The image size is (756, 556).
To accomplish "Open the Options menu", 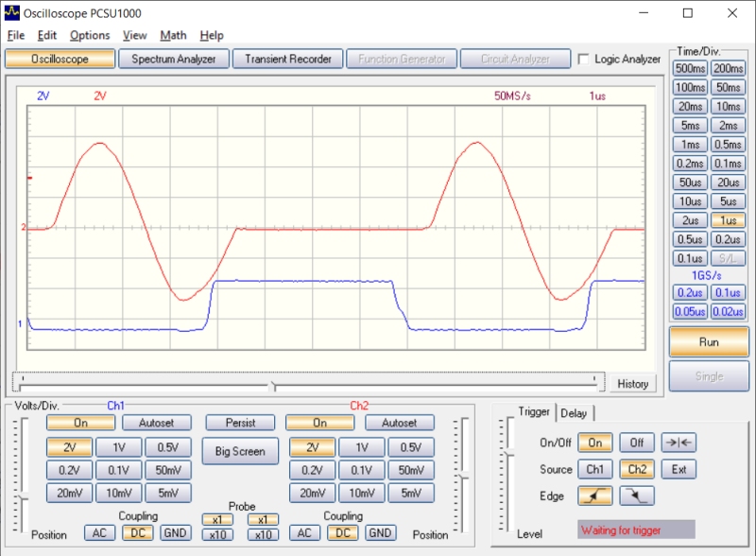I will [90, 35].
